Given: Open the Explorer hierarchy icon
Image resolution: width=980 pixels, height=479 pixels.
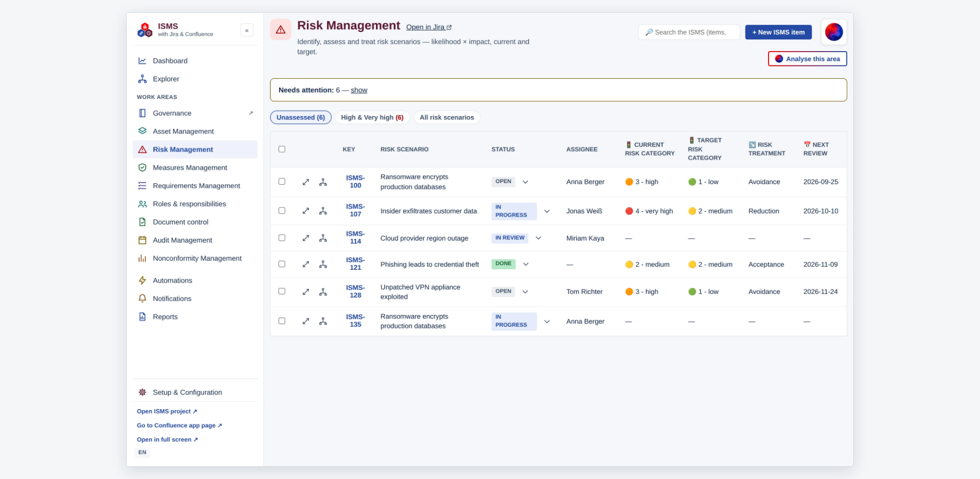Looking at the screenshot, I should [x=142, y=79].
